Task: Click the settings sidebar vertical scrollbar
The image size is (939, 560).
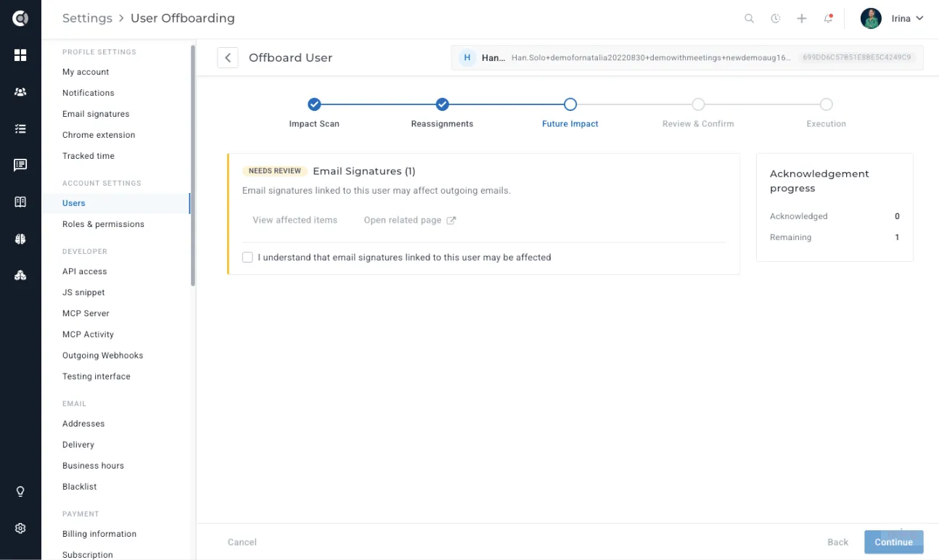Action: [192, 165]
